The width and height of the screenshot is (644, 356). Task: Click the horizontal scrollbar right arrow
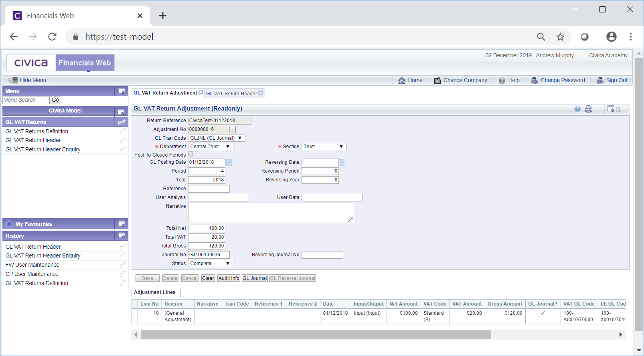[x=620, y=335]
